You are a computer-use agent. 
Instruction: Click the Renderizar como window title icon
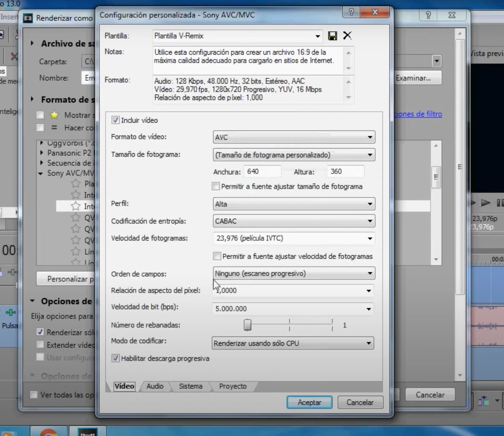(x=28, y=18)
